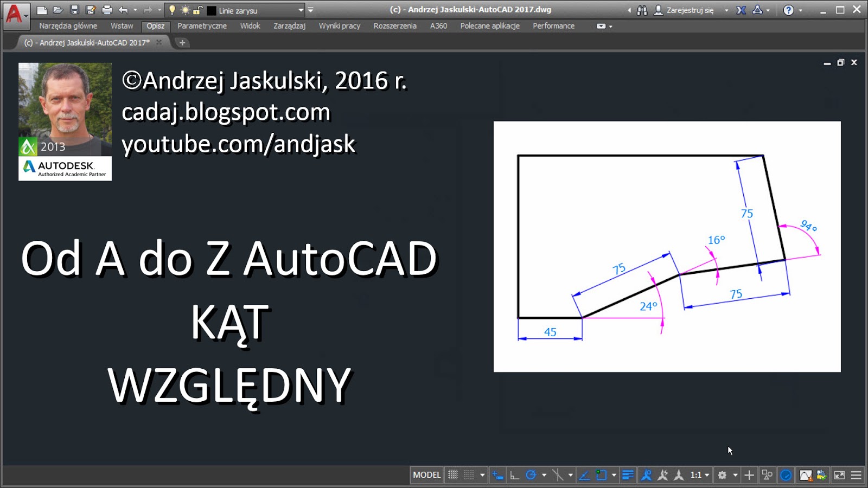Add a new drawing tab with plus

[182, 42]
